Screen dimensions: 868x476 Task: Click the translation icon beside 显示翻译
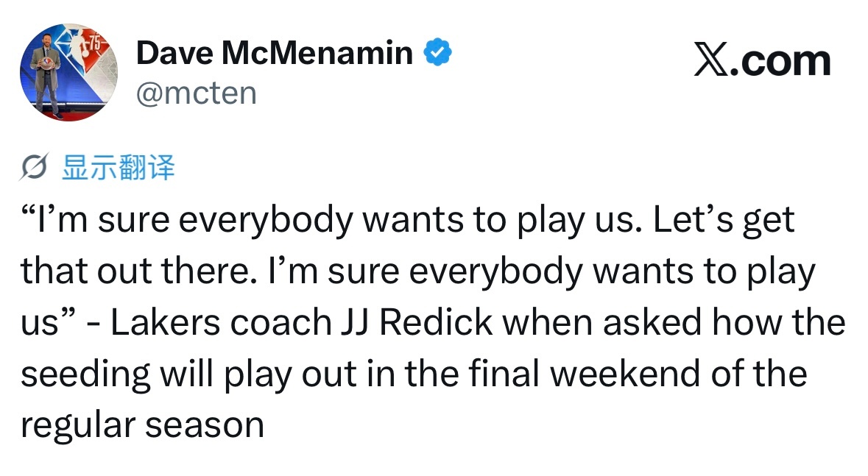coord(36,168)
